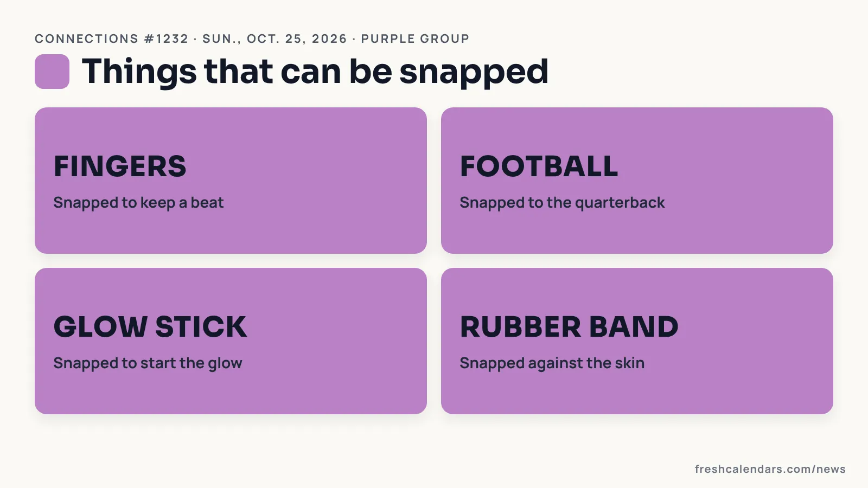The width and height of the screenshot is (868, 488).
Task: Click the FINGERS title word
Action: pyautogui.click(x=120, y=166)
